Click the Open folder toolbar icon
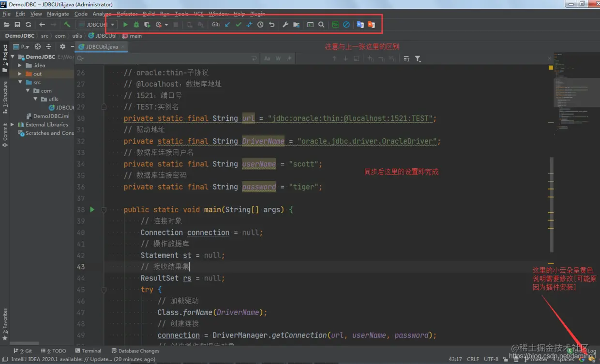Screen dimensions: 600x364 (6, 25)
